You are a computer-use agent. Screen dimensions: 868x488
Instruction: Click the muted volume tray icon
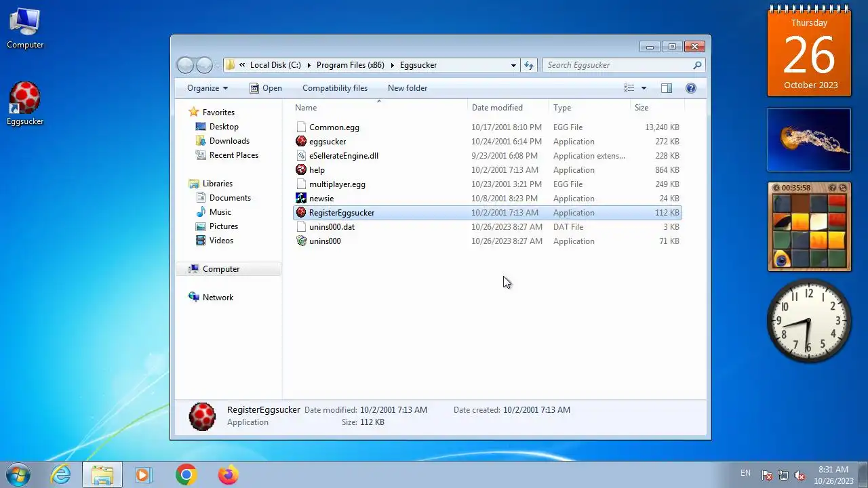[x=800, y=475]
